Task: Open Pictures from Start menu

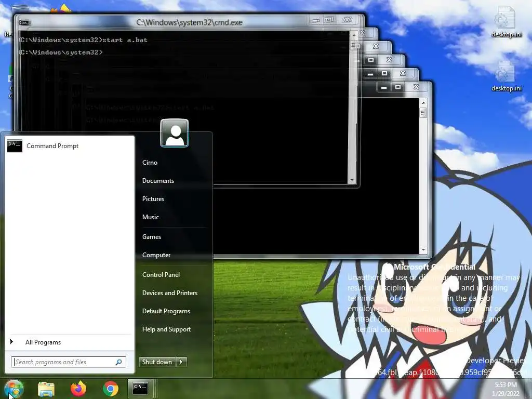Action: point(153,199)
